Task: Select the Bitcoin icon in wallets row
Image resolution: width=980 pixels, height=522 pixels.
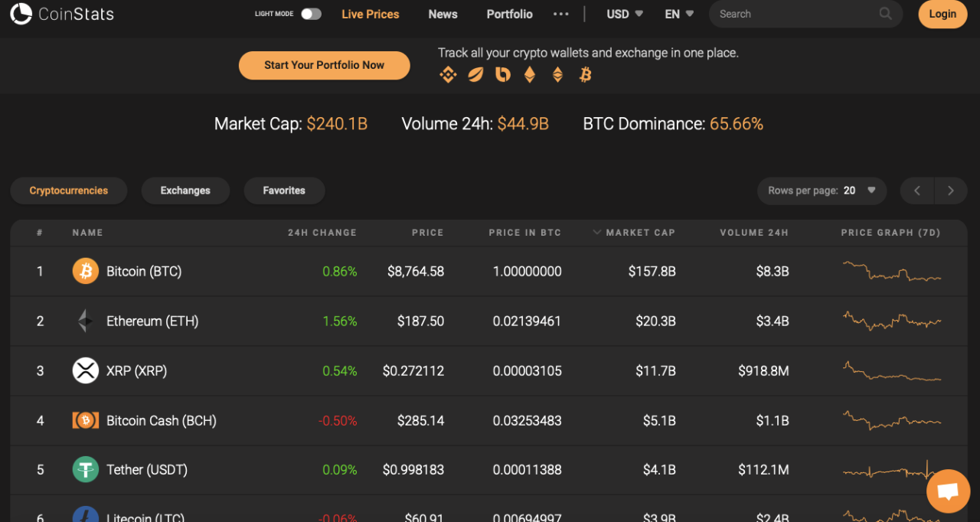Action: coord(585,74)
